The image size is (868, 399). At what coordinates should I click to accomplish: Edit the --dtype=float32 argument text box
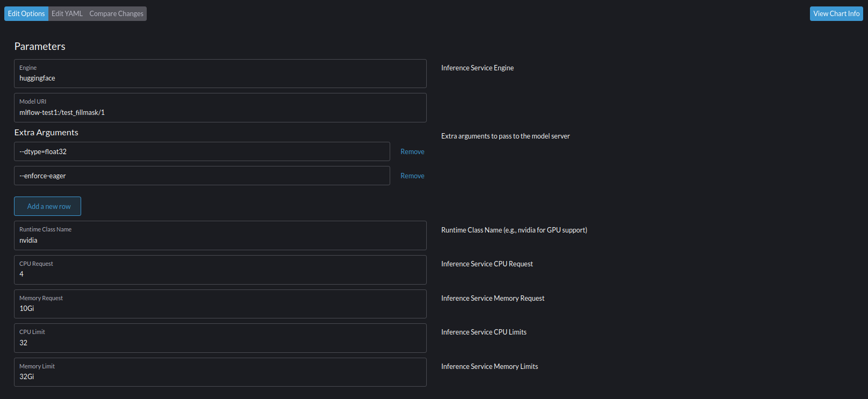202,152
